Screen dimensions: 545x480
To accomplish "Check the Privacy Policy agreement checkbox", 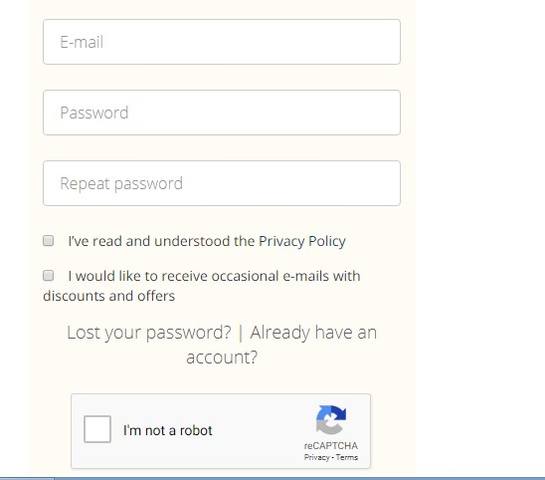I will (48, 241).
